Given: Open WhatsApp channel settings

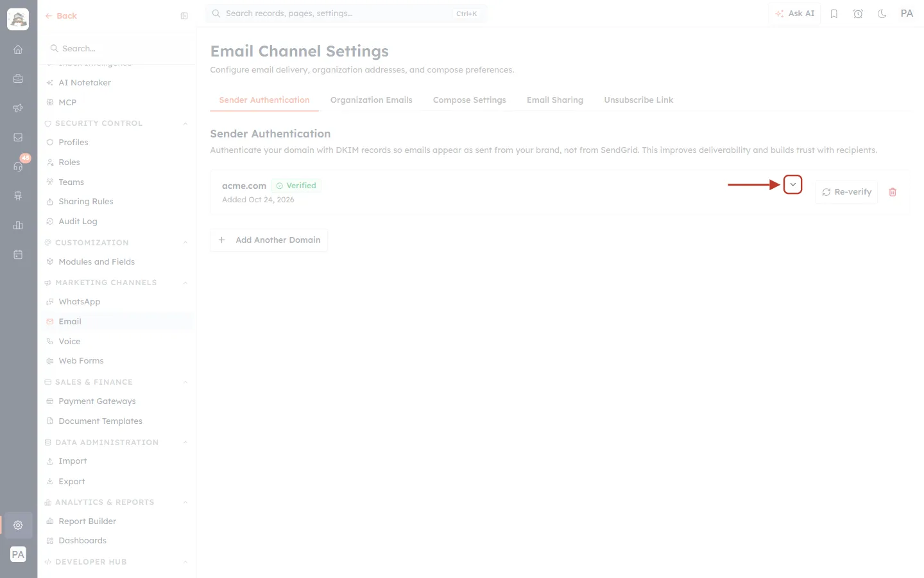Looking at the screenshot, I should point(80,302).
